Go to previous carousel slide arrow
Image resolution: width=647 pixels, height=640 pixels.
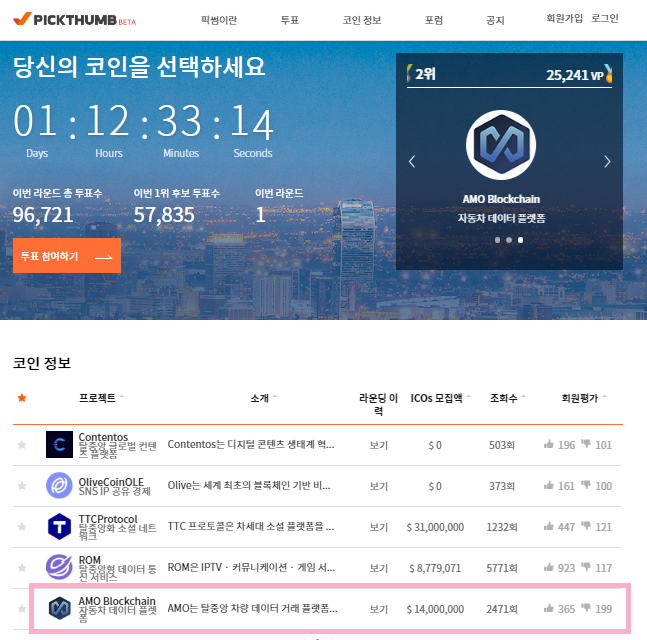412,162
